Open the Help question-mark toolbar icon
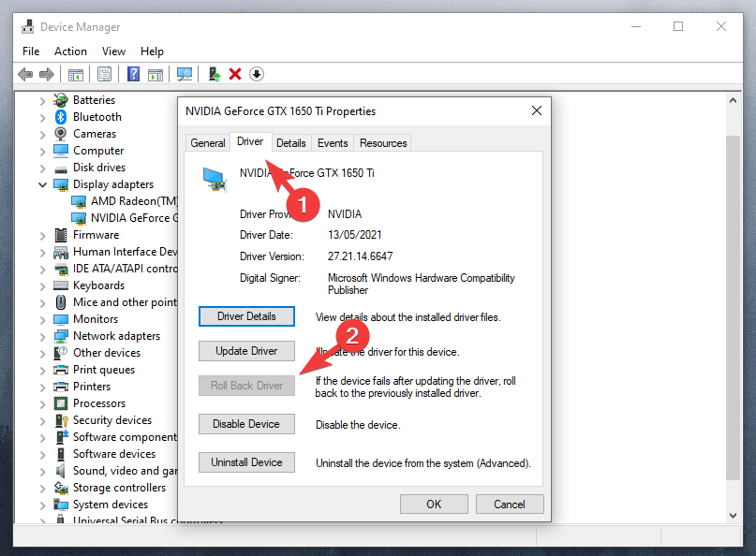The image size is (756, 556). pos(134,74)
